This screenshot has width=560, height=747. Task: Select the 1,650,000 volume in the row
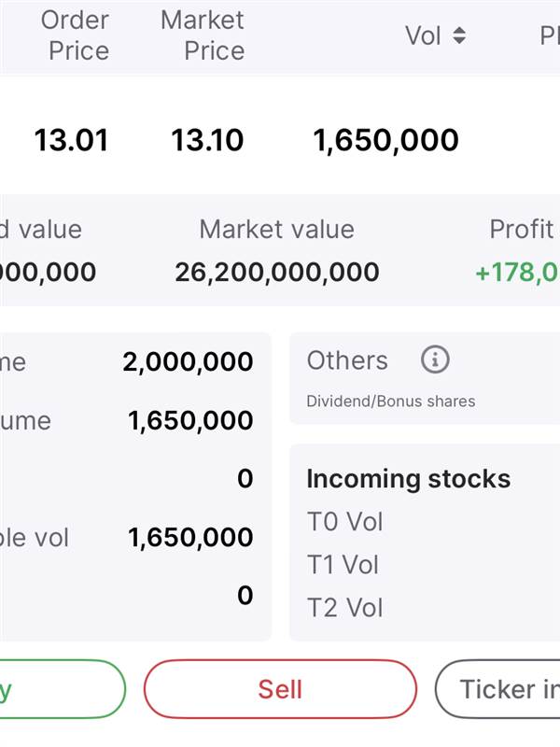pos(385,141)
